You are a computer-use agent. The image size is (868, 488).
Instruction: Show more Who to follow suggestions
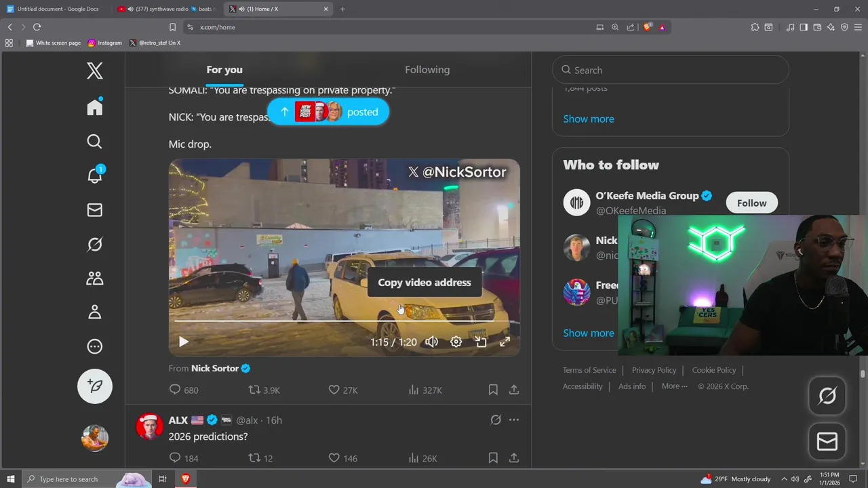[x=589, y=333]
